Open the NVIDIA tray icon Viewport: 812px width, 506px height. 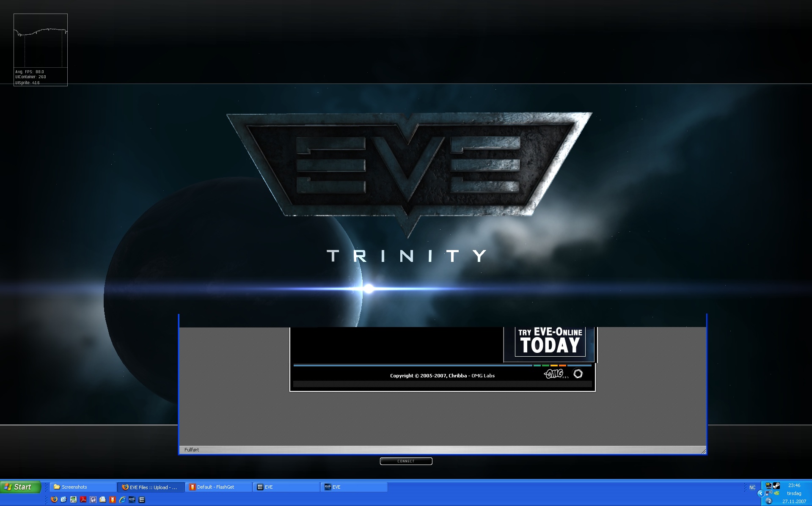(x=776, y=493)
